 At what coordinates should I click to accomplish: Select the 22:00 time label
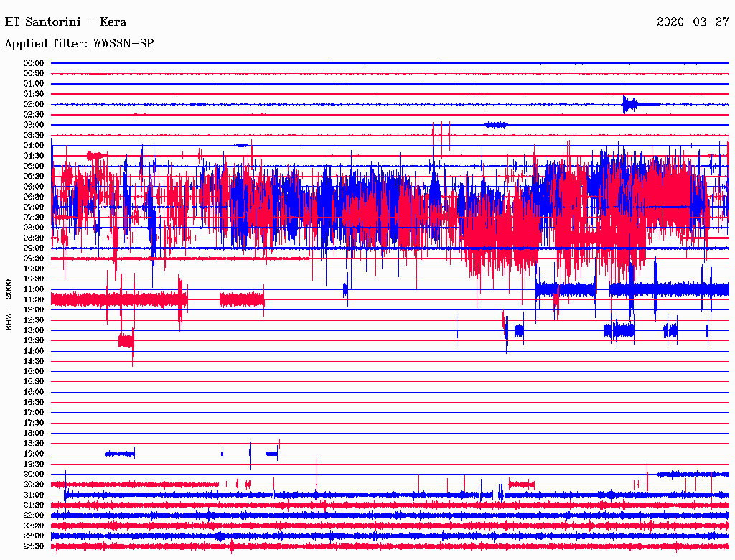pyautogui.click(x=34, y=516)
